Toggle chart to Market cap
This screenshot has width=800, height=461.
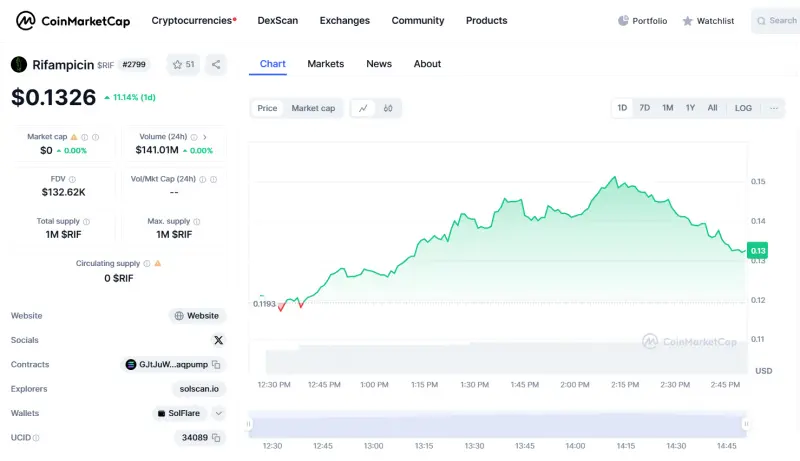point(313,108)
